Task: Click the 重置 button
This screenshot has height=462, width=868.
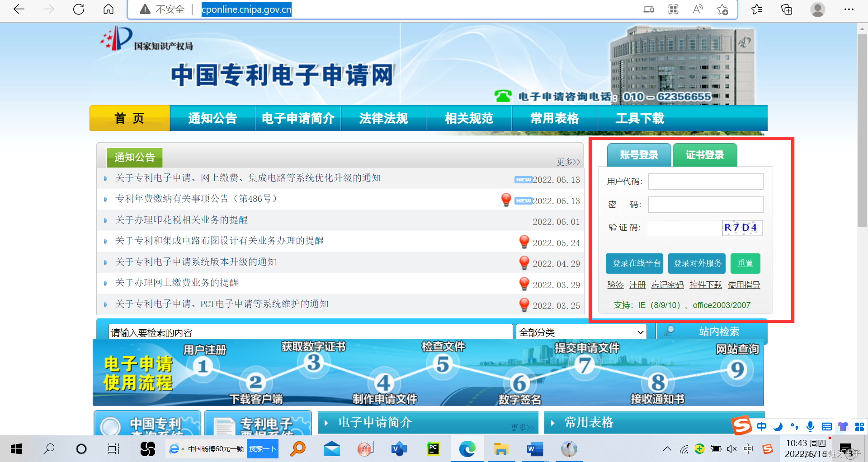Action: pyautogui.click(x=745, y=263)
